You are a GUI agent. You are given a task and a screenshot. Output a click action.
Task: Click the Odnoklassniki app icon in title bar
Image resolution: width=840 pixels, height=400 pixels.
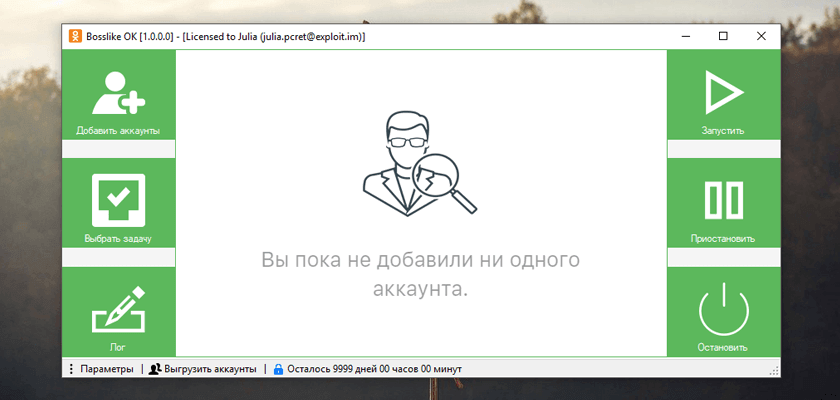pos(74,36)
